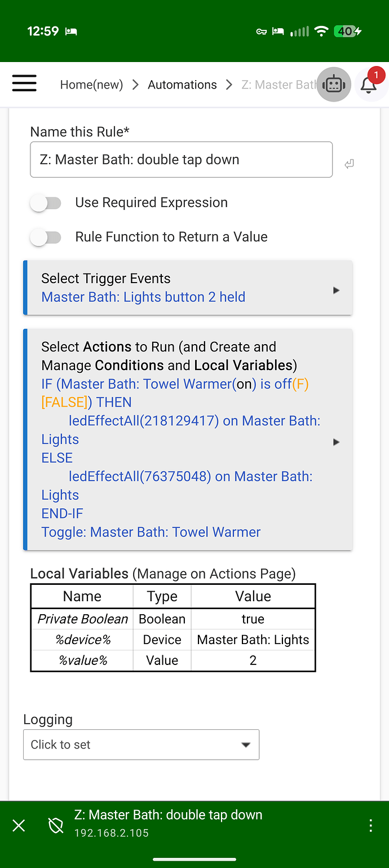The height and width of the screenshot is (868, 389).
Task: Tap the battery indicator showing 40
Action: click(347, 32)
